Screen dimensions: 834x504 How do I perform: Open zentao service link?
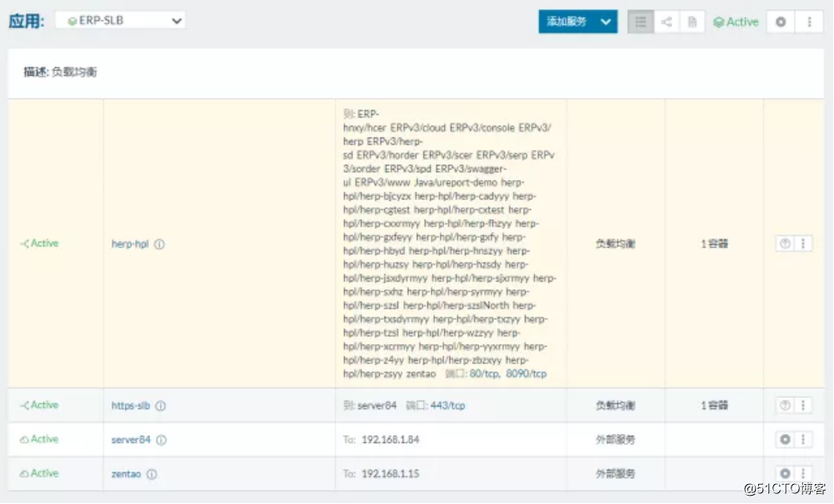(x=126, y=474)
